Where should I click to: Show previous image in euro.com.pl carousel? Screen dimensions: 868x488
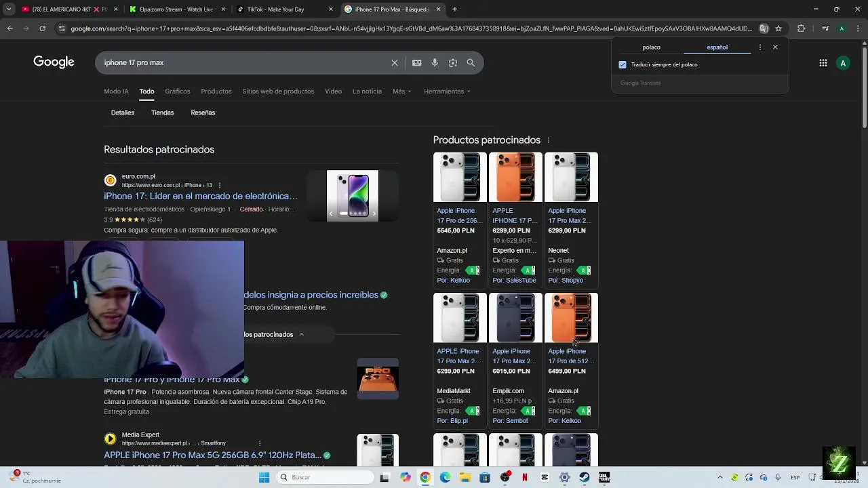[x=331, y=213]
